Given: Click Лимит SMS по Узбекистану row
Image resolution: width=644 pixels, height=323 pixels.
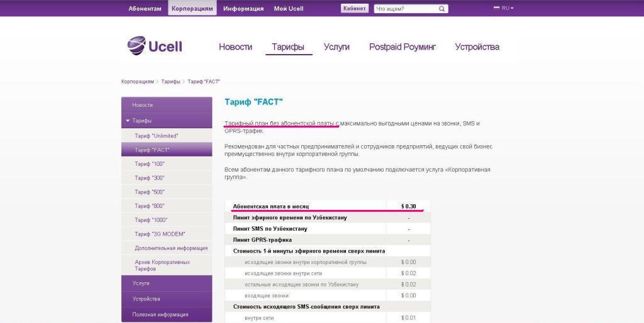Looking at the screenshot, I should coord(327,229).
